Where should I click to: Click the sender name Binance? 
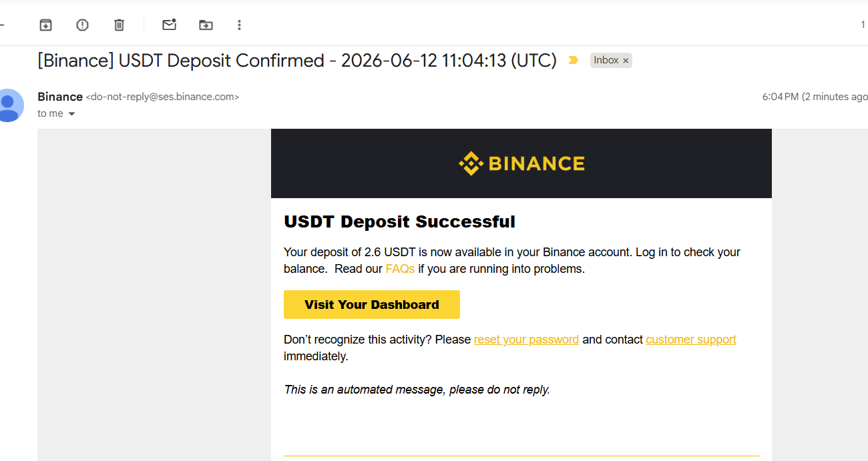pos(60,97)
